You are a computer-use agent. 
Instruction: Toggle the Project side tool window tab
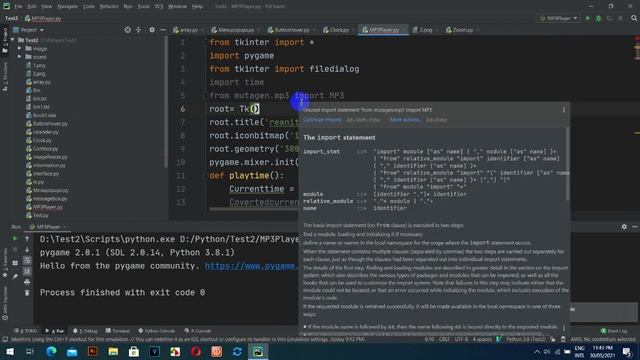5,40
